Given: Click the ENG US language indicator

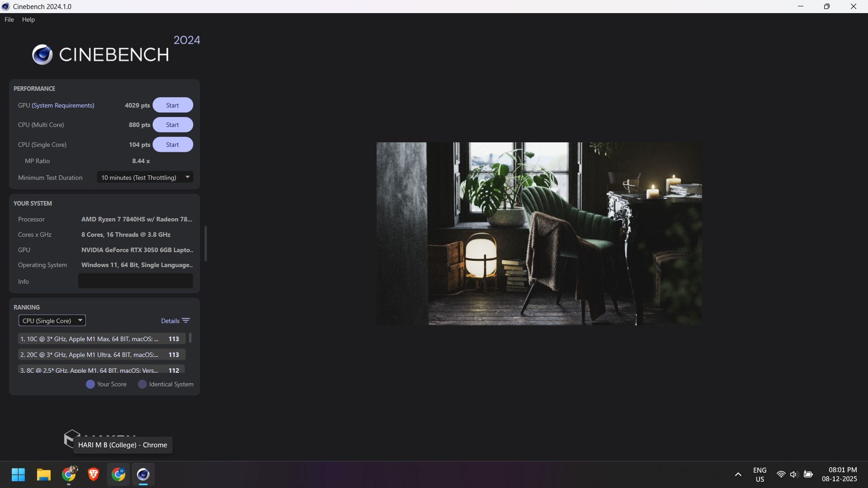Looking at the screenshot, I should coord(760,474).
